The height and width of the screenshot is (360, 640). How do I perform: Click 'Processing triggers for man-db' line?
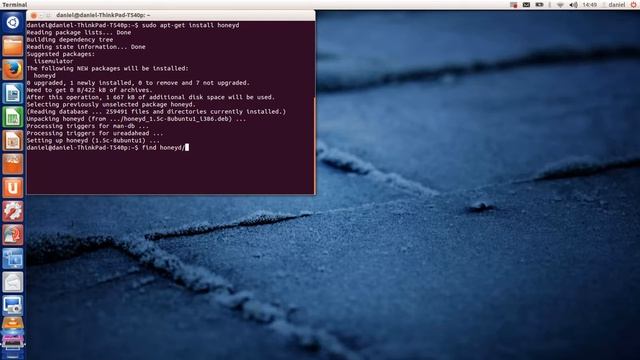click(x=88, y=126)
